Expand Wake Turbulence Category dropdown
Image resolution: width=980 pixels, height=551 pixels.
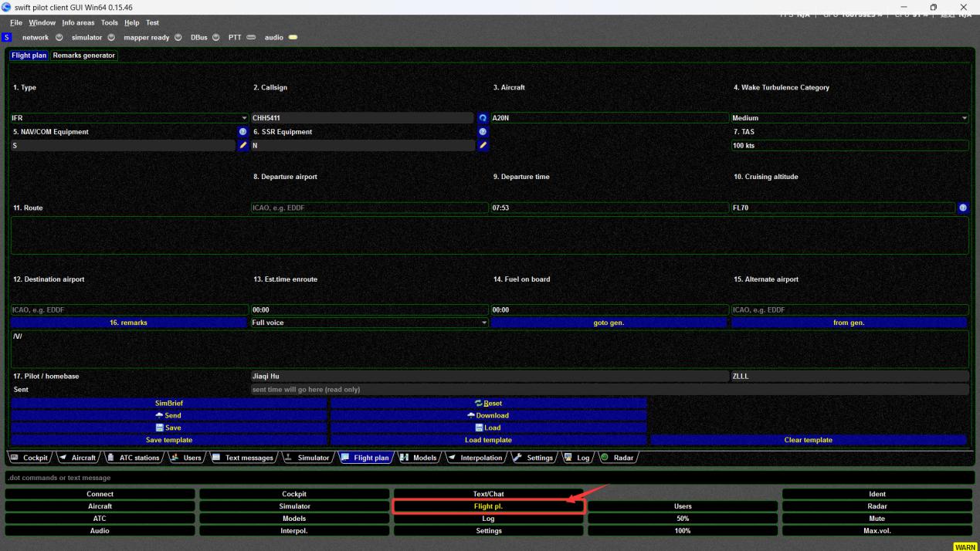click(849, 118)
